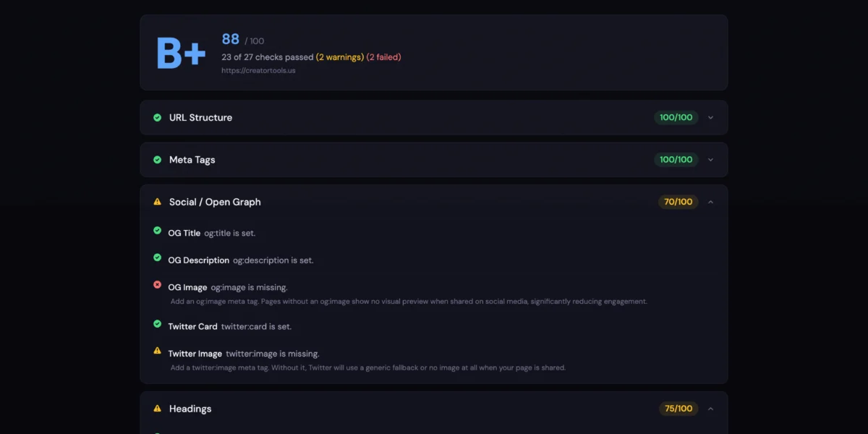Click the 70/100 score badge
This screenshot has height=434, width=868.
point(678,202)
